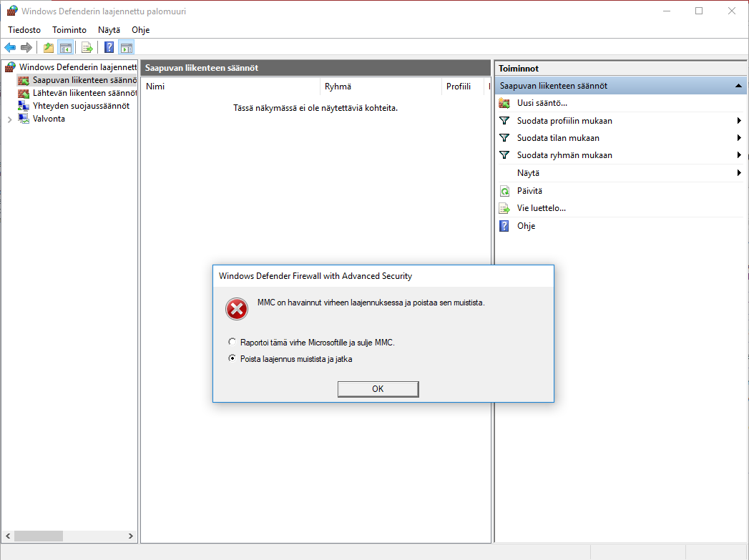Go forward with the gray right arrow
749x560 pixels.
pyautogui.click(x=26, y=47)
